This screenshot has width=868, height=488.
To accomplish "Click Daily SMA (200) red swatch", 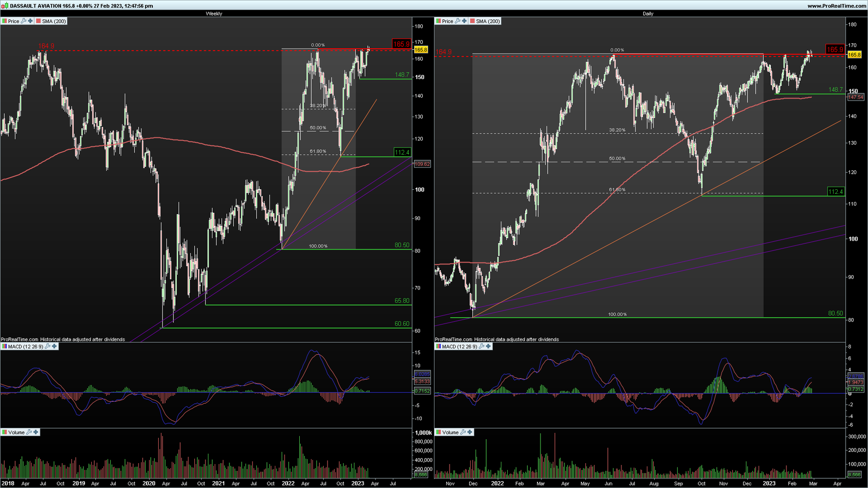I will pyautogui.click(x=472, y=21).
